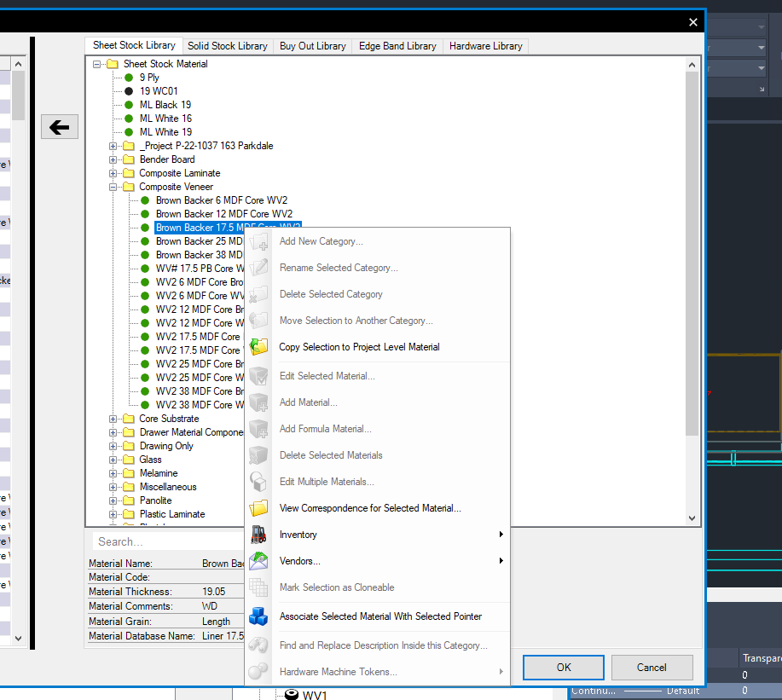Click in the Search field

click(x=169, y=541)
